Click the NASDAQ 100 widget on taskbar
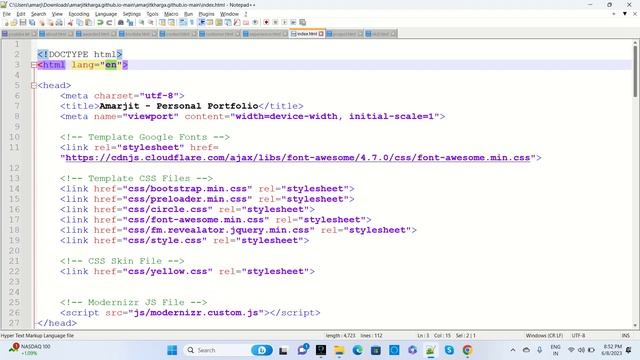Screen dimensions: 640x360 tap(29, 350)
